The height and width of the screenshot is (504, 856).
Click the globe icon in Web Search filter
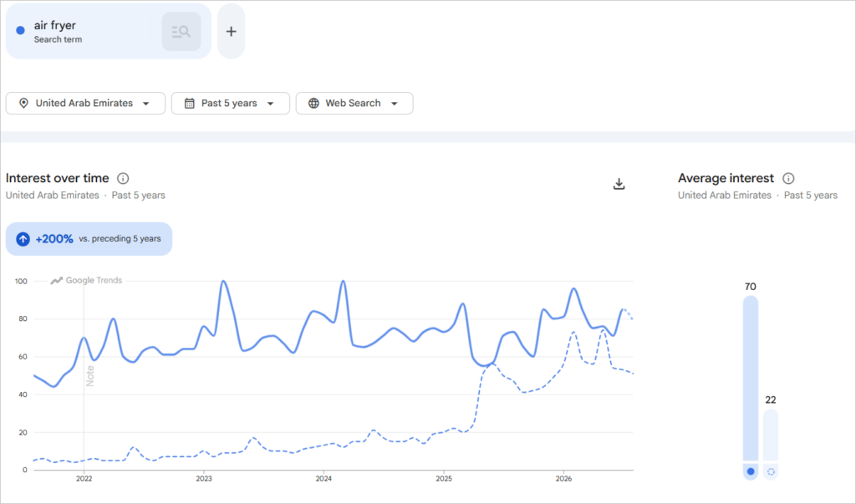point(314,103)
